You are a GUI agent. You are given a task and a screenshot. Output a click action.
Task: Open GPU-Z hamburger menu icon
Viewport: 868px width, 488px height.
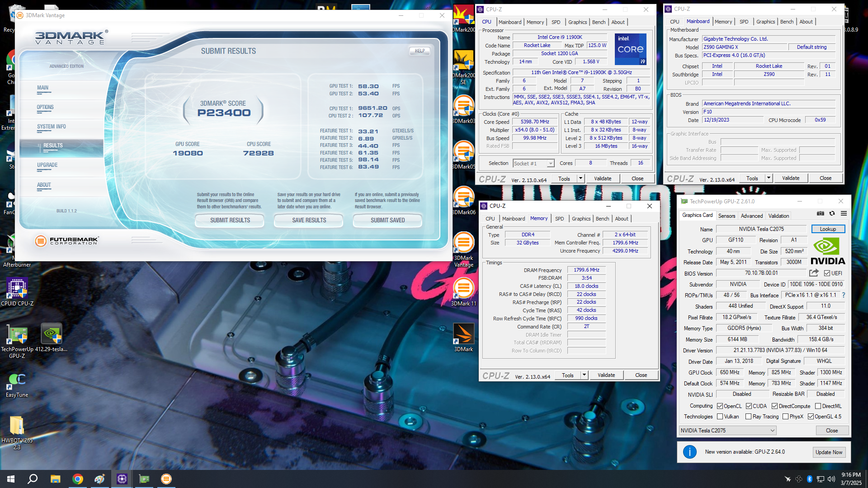844,213
